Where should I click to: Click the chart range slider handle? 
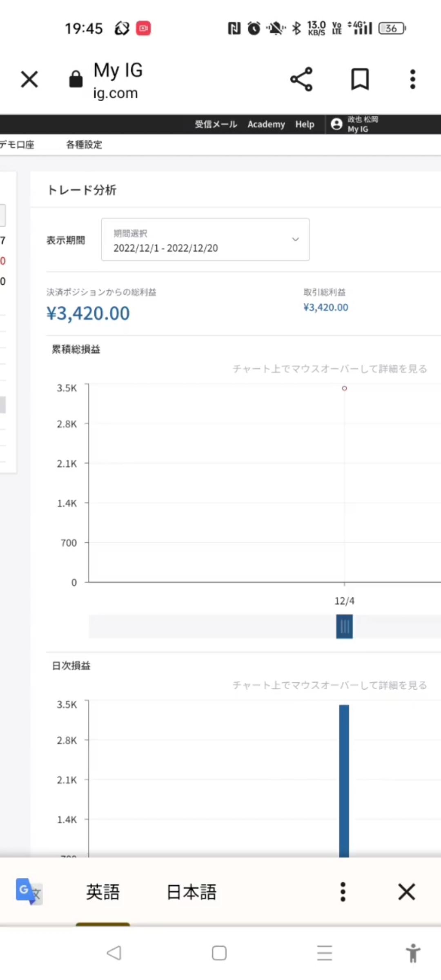pyautogui.click(x=344, y=626)
